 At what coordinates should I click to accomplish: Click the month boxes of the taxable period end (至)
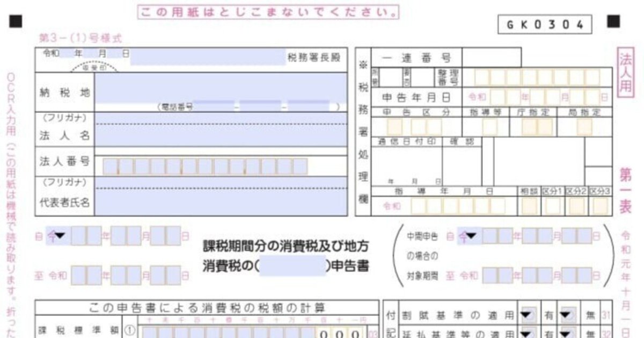tap(126, 275)
